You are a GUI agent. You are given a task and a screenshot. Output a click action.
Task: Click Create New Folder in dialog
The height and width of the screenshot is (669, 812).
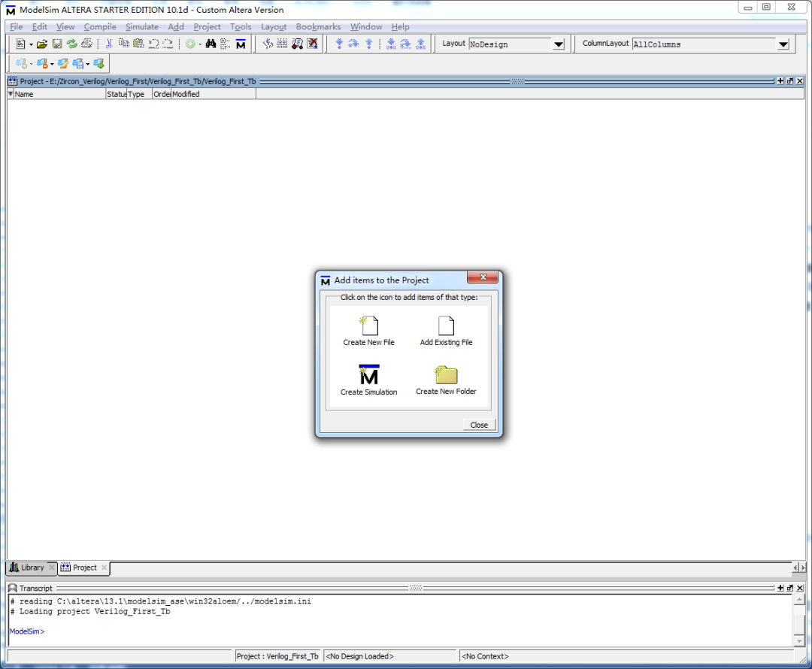pyautogui.click(x=446, y=380)
